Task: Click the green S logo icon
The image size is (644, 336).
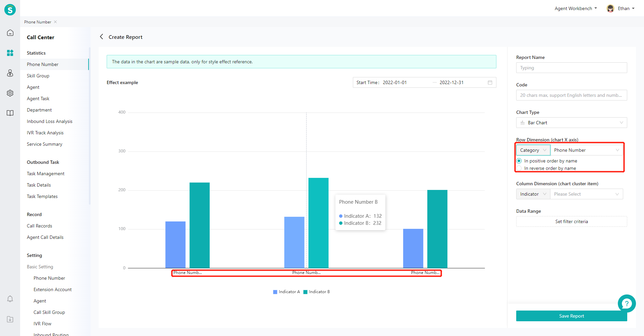Action: pos(10,10)
